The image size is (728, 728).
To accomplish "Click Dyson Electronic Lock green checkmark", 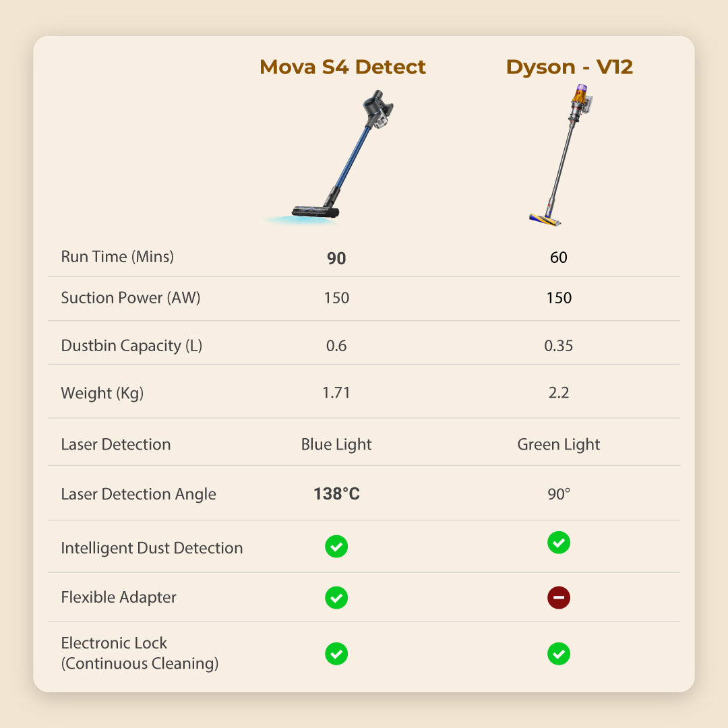I will click(559, 653).
